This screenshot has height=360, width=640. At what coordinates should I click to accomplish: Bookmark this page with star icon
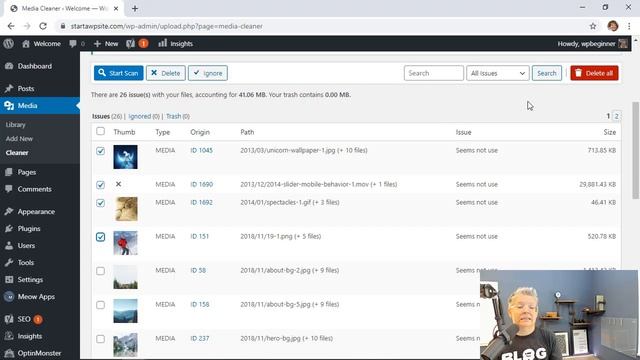click(x=593, y=26)
